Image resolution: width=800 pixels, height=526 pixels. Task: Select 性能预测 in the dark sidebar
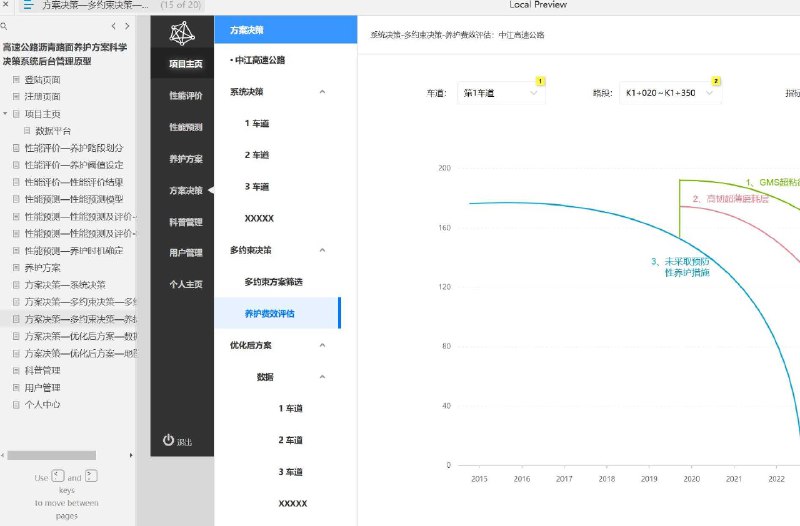pyautogui.click(x=186, y=127)
